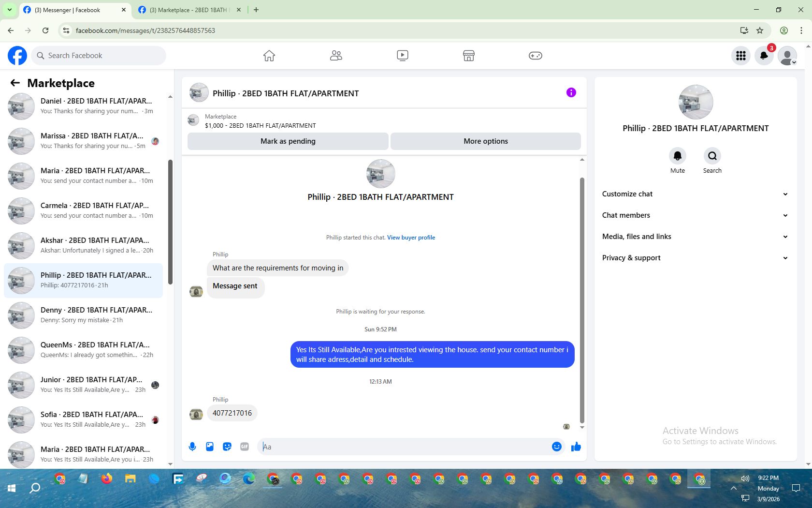Open the tab search dropdown in Chrome
This screenshot has height=508, width=812.
point(9,10)
